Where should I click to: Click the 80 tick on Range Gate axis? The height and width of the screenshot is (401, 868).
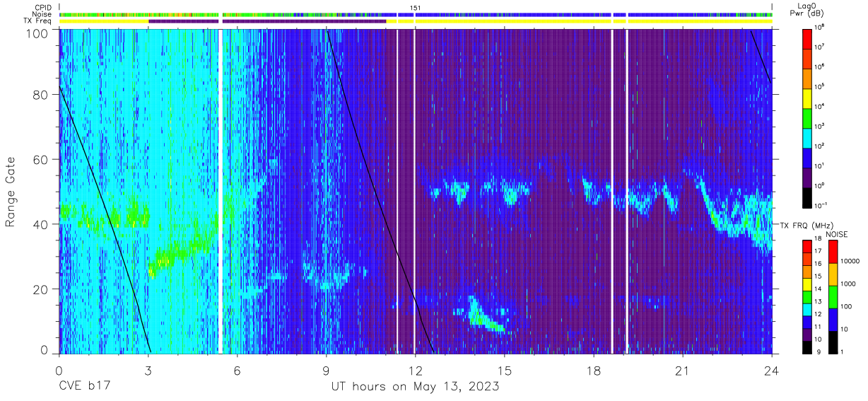40,95
